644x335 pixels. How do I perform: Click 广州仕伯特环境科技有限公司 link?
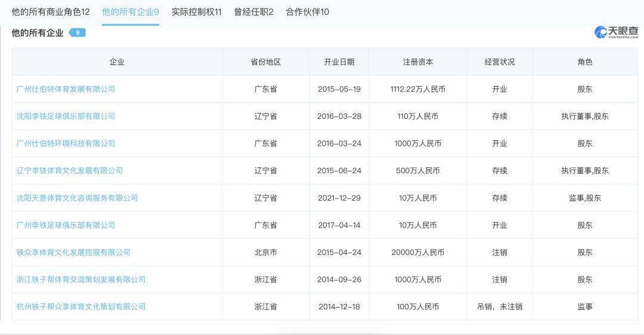pos(66,143)
